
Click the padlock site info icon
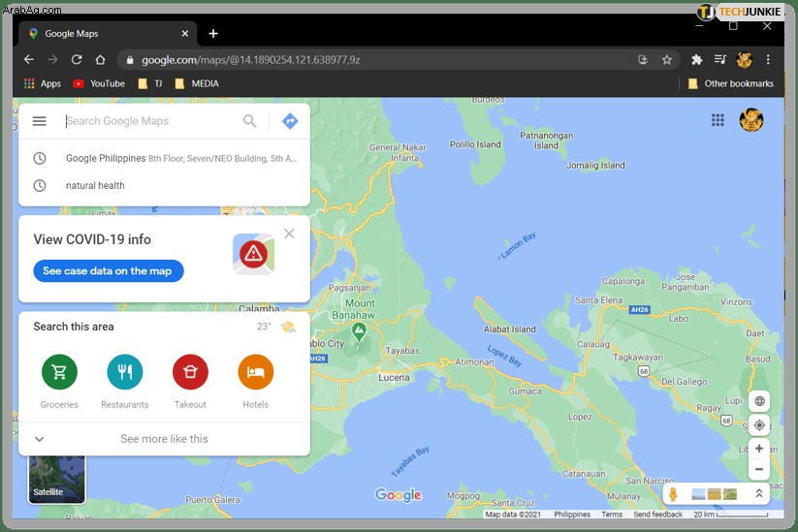point(130,60)
